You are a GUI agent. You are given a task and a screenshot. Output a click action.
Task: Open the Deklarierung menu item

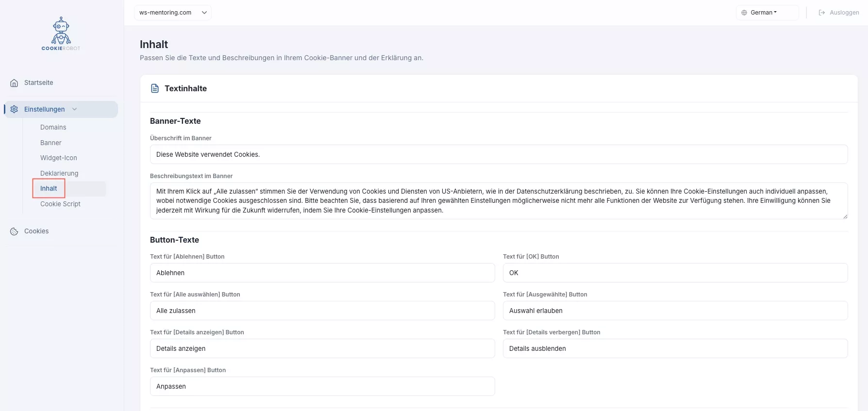(x=59, y=173)
